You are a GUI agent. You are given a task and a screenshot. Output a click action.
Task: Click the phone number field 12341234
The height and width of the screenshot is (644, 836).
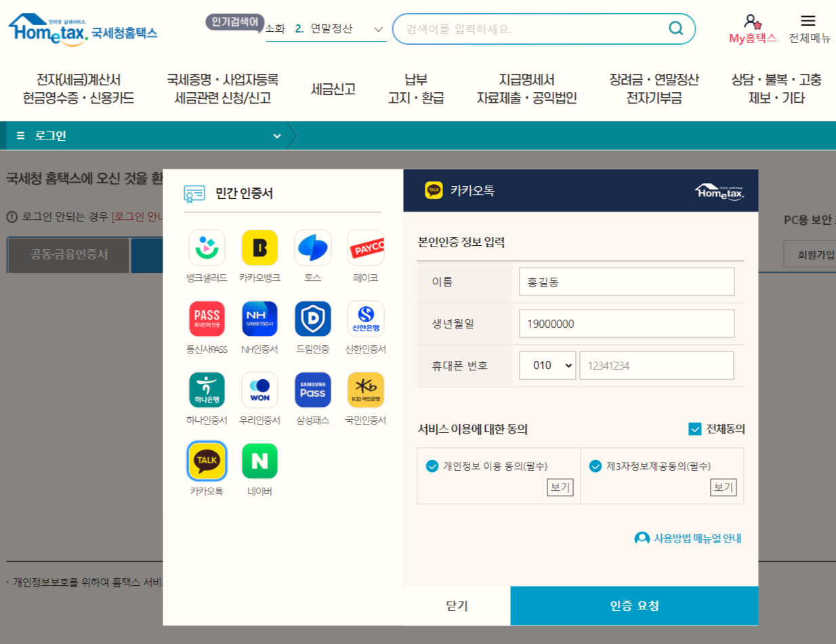point(656,366)
